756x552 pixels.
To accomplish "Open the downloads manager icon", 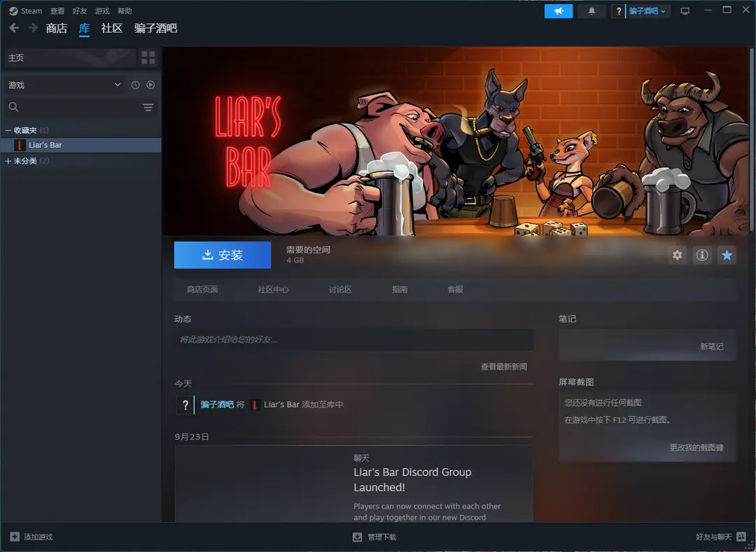I will [x=357, y=537].
